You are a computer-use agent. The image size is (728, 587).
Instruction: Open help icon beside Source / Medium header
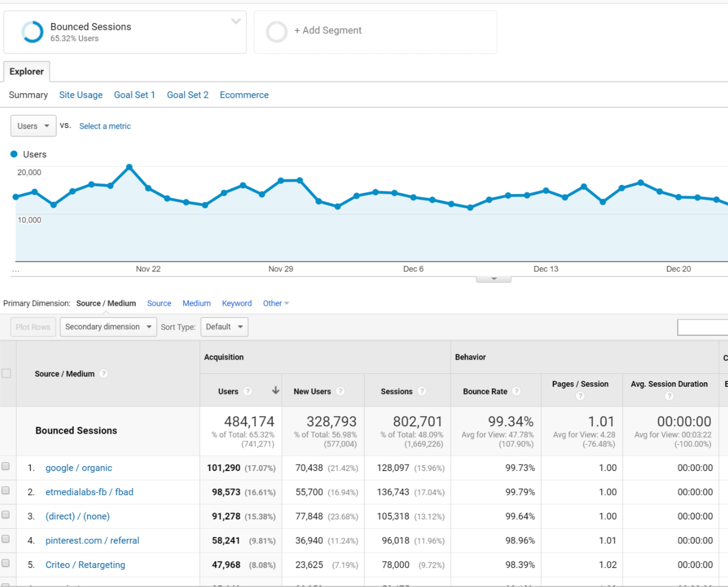coord(103,374)
